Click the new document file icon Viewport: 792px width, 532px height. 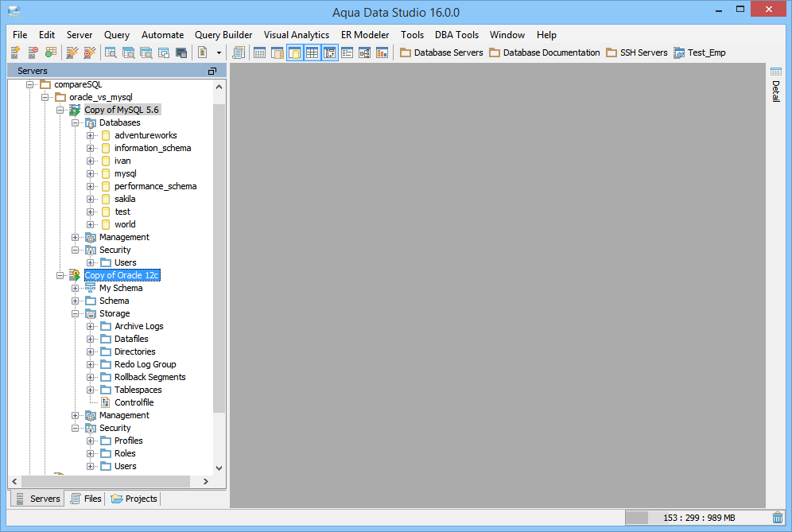tap(202, 52)
